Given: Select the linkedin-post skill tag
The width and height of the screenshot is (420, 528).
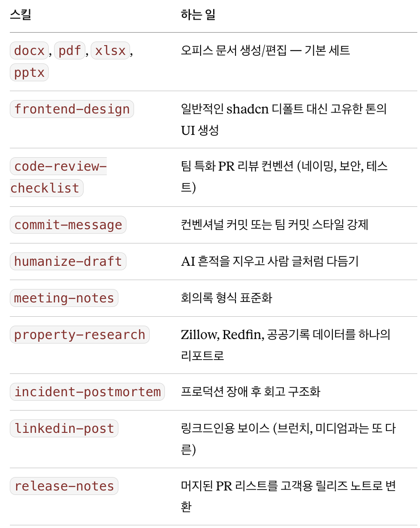Looking at the screenshot, I should pos(64,428).
